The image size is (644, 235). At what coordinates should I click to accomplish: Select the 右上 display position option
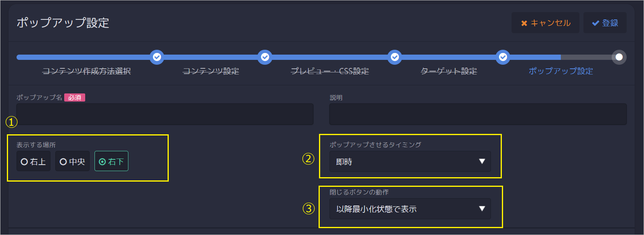pos(34,161)
